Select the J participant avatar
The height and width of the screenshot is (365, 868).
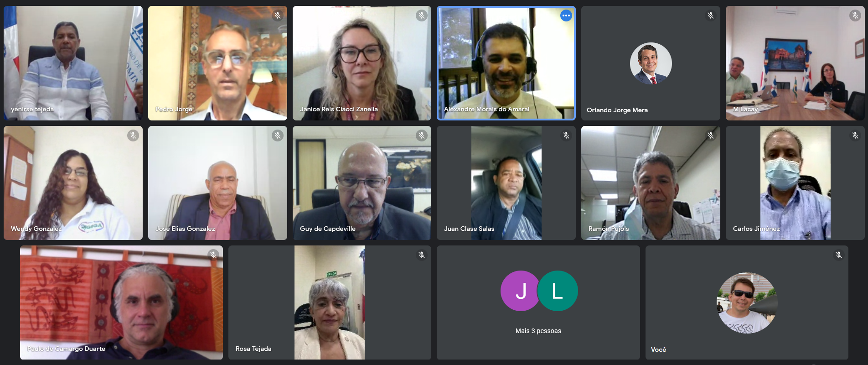[521, 291]
